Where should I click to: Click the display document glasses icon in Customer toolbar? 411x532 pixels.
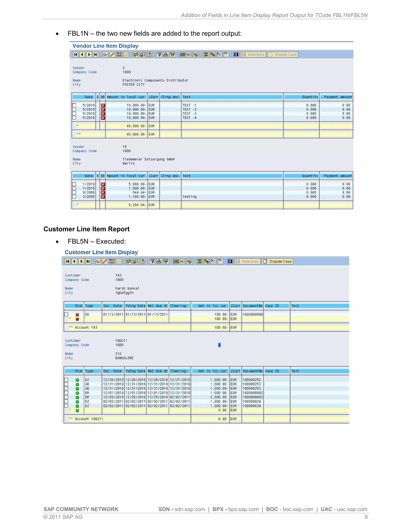[98, 261]
